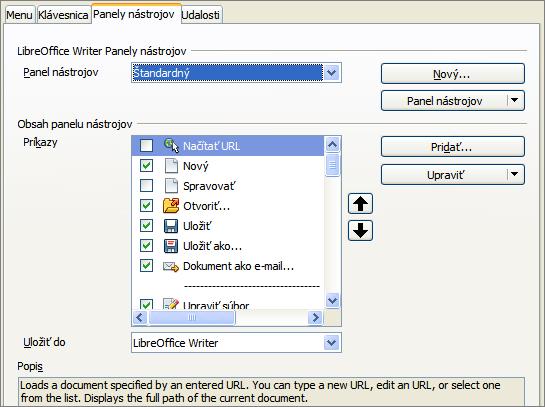
Task: Click the Načítať URL globe icon
Action: (171, 146)
